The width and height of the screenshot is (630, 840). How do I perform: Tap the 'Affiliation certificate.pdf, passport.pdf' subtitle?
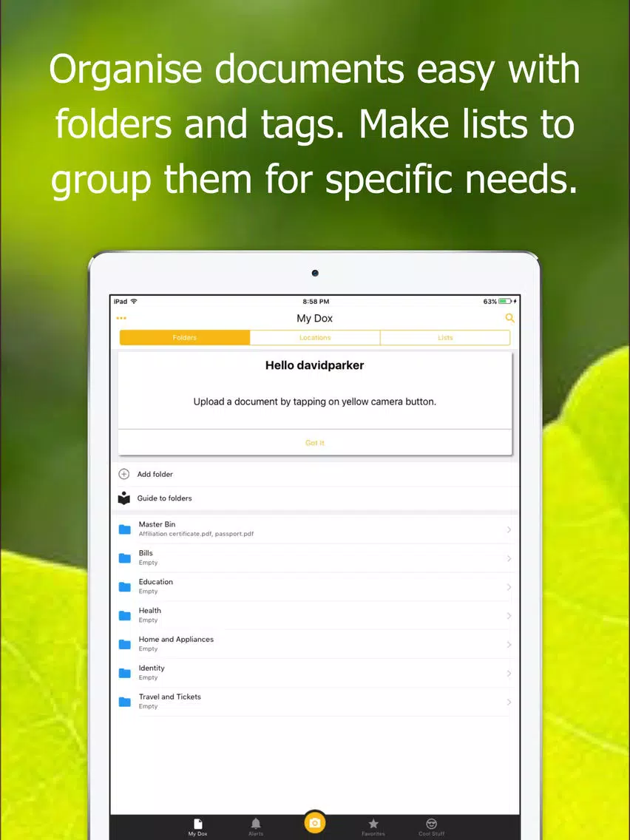(x=196, y=534)
